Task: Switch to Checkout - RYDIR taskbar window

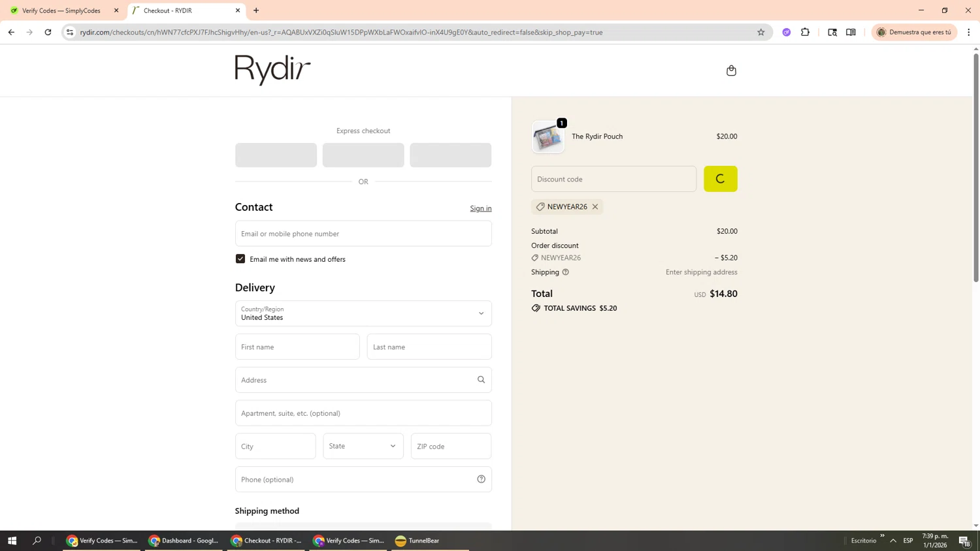Action: tap(266, 541)
